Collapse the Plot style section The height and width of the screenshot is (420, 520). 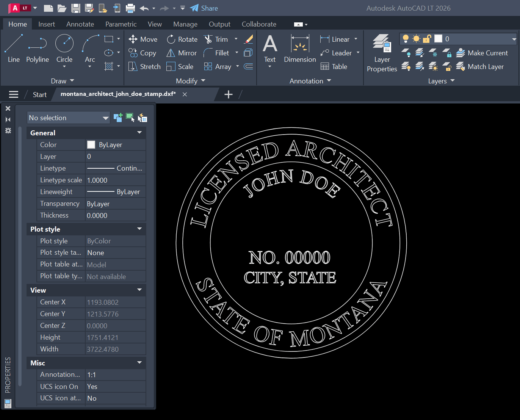click(x=139, y=229)
